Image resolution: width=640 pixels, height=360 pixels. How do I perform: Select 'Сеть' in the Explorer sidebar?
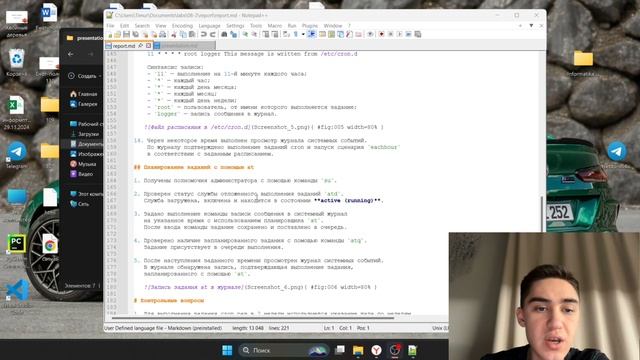[x=80, y=204]
